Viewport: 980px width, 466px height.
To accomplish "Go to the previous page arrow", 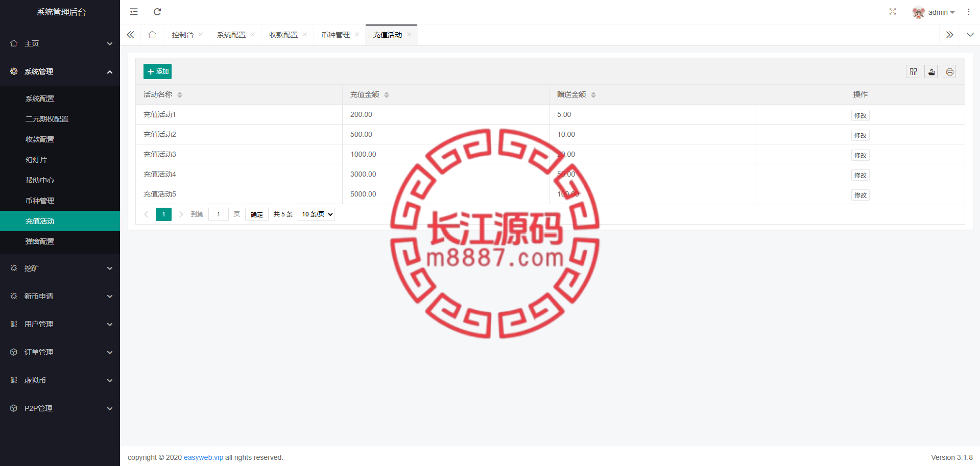I will [x=146, y=214].
